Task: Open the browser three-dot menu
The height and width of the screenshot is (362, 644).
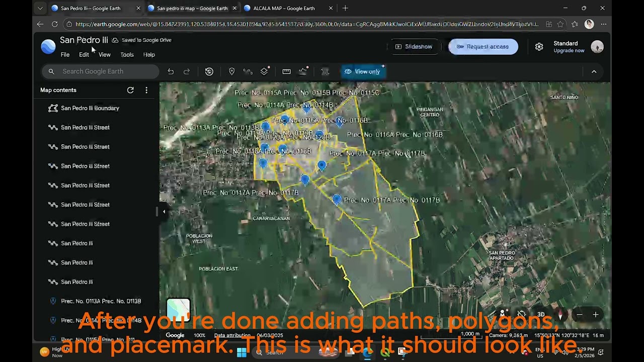Action: click(603, 24)
